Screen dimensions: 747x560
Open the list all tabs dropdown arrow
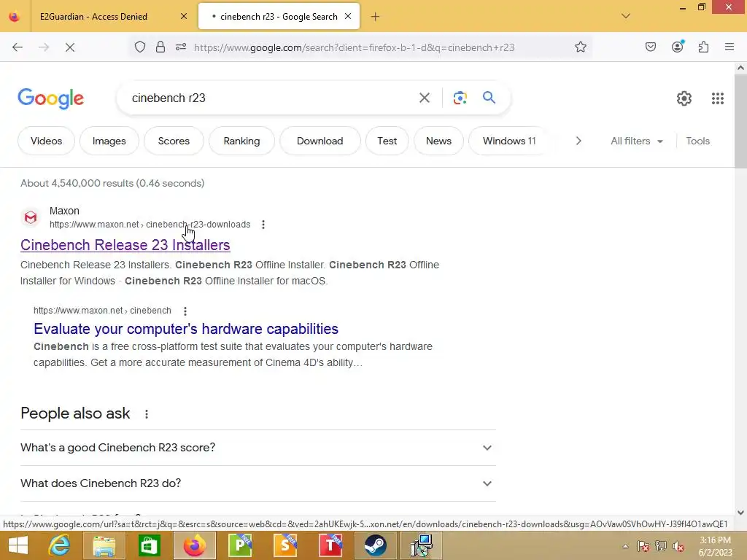click(x=626, y=16)
